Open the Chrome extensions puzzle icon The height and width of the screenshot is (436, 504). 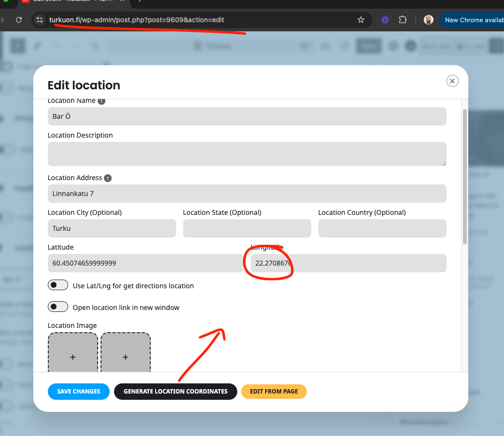(403, 20)
